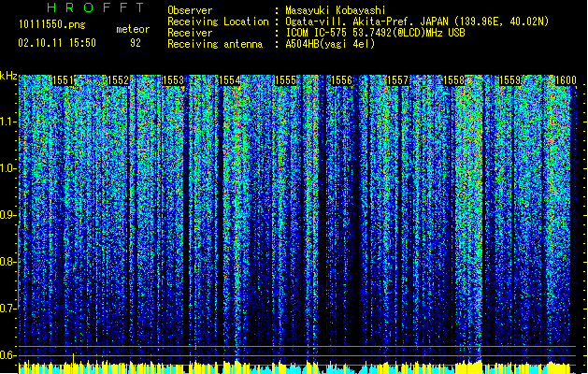
Task: Click the 1553 time marker
Action: click(x=174, y=80)
